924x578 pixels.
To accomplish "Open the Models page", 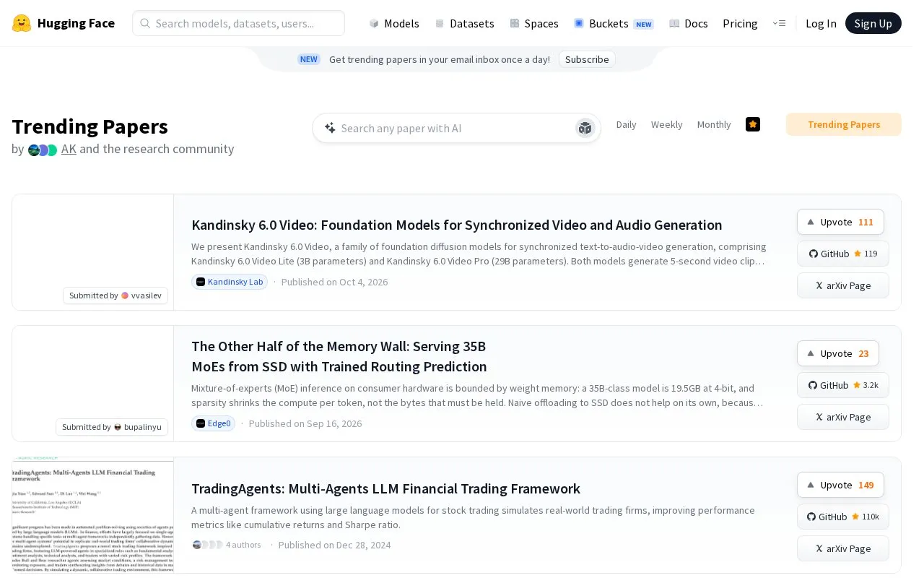I will pos(394,23).
